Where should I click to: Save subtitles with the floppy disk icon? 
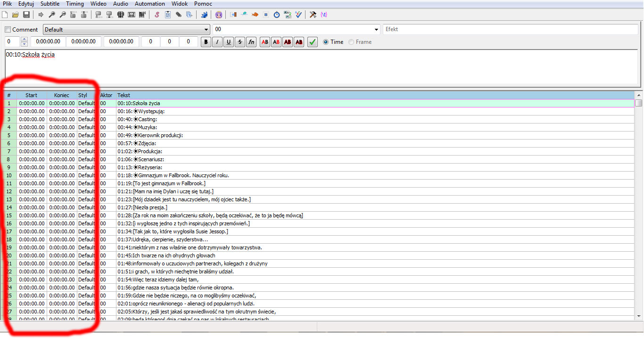(26, 15)
